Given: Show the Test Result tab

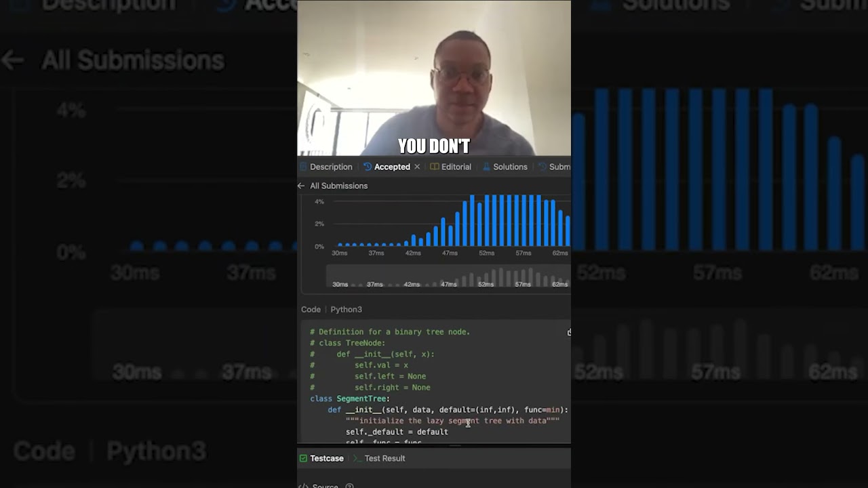Looking at the screenshot, I should click(378, 458).
